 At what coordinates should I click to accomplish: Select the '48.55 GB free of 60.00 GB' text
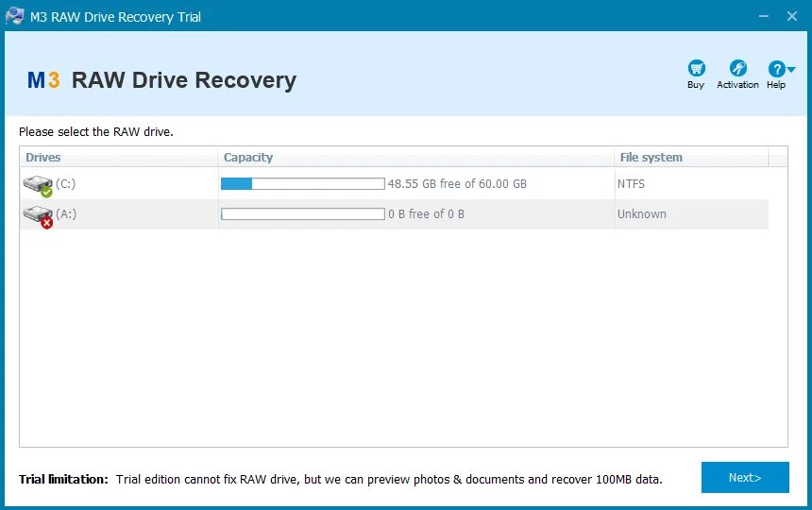click(x=457, y=184)
